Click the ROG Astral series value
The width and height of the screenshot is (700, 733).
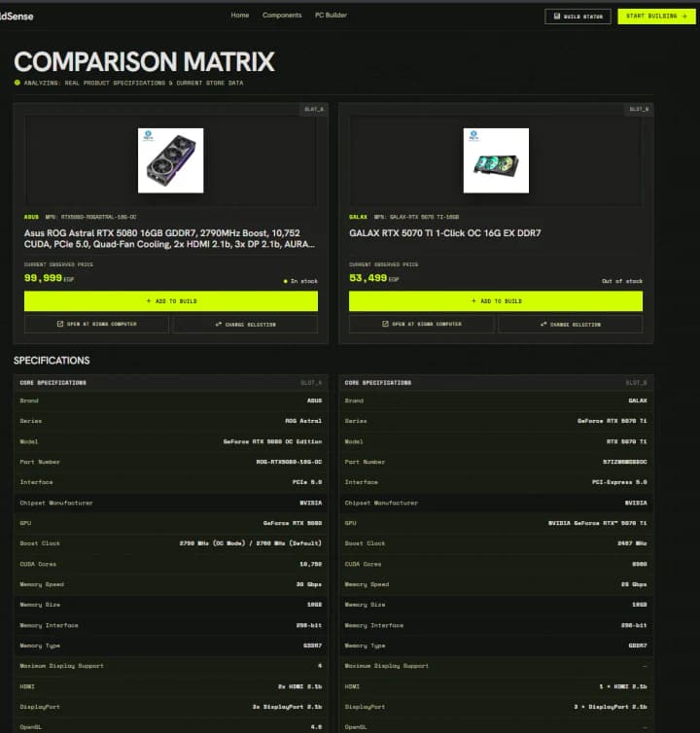(303, 421)
